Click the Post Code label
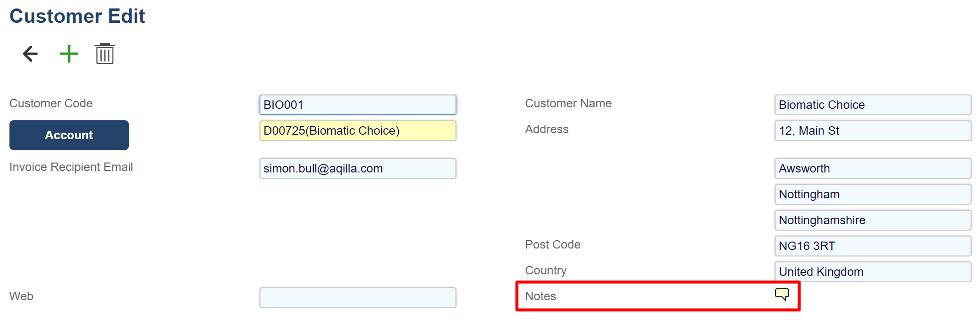This screenshot has height=334, width=980. pos(552,245)
